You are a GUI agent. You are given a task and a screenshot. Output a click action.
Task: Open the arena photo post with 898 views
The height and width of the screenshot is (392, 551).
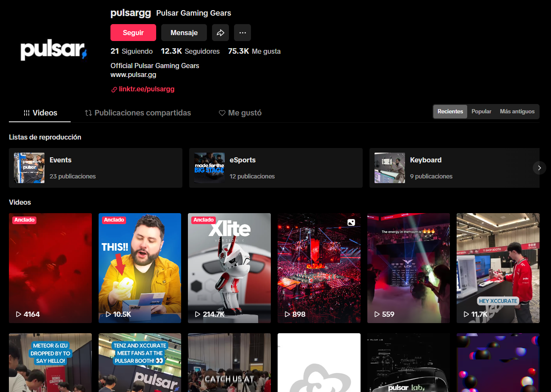[319, 268]
